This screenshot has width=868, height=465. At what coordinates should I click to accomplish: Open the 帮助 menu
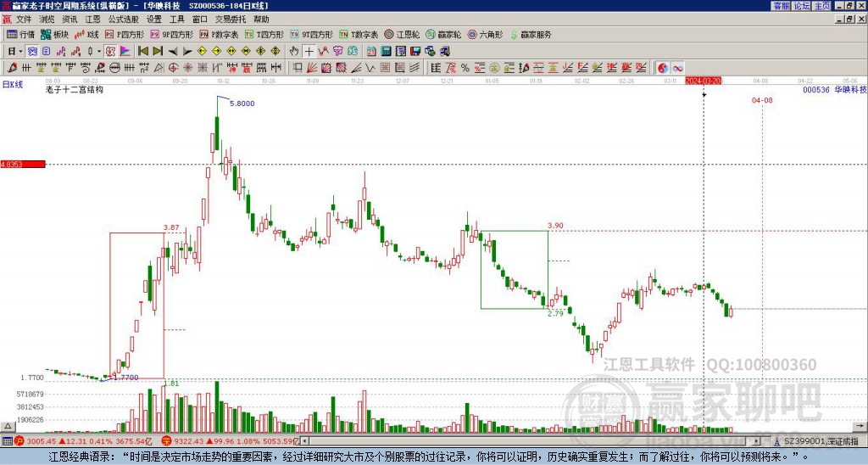click(x=261, y=20)
